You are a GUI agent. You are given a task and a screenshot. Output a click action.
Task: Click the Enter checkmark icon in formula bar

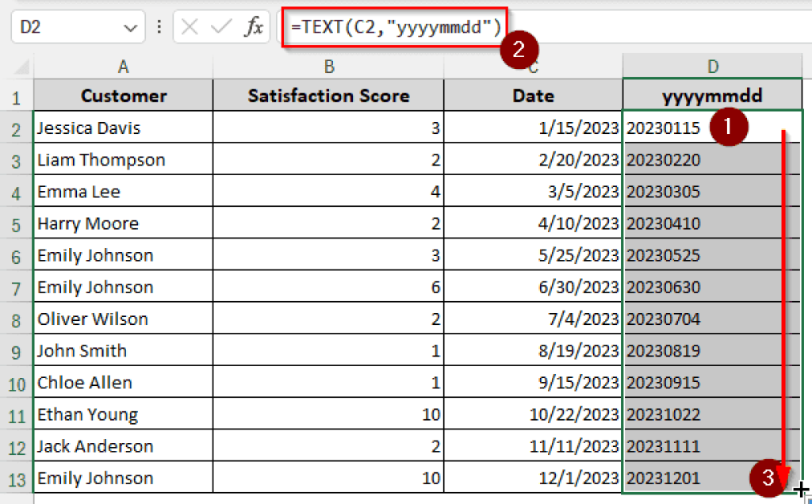click(220, 26)
